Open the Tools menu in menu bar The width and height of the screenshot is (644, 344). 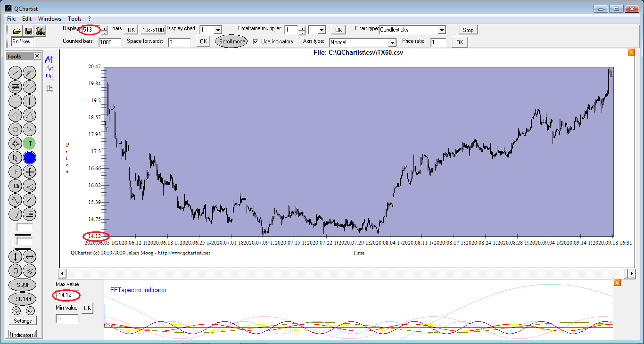pyautogui.click(x=74, y=19)
